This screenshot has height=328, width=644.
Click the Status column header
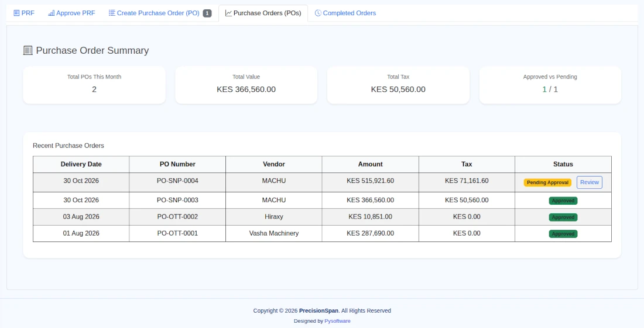pos(563,164)
